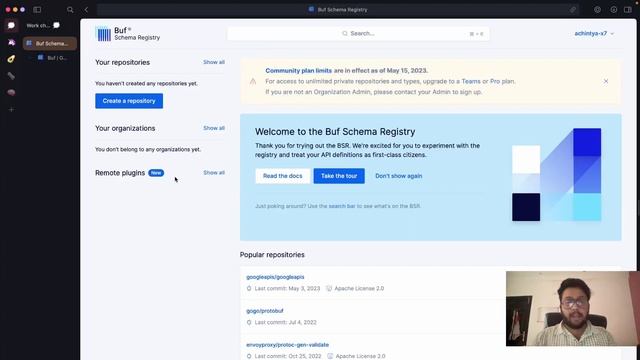Click "Last commit: Oct 25, 2022" text
The width and height of the screenshot is (640, 360).
tap(288, 356)
